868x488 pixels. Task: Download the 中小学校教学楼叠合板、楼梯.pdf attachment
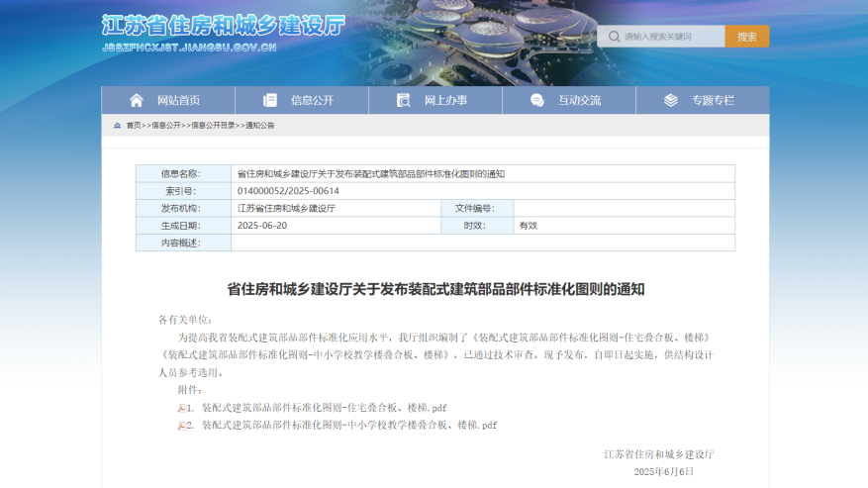click(x=348, y=426)
